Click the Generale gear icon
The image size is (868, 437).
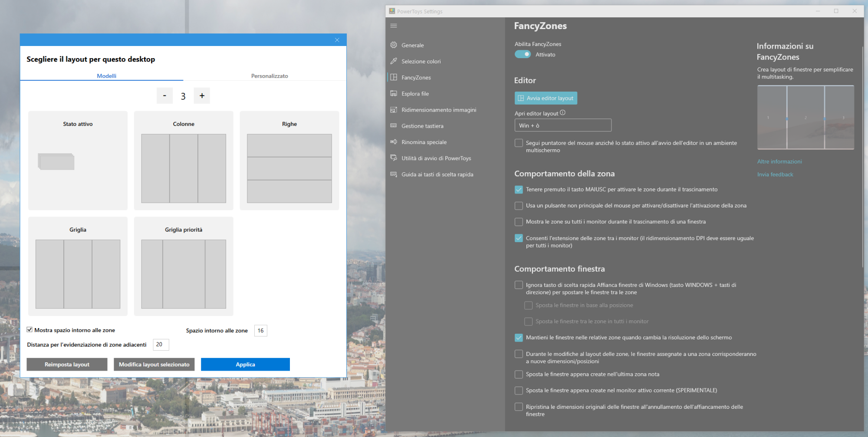pyautogui.click(x=394, y=45)
